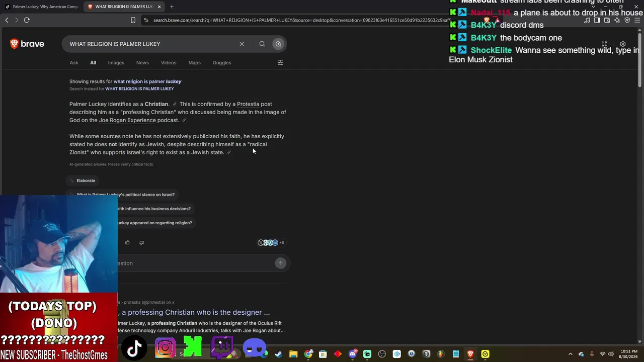Viewport: 644px width, 362px height.
Task: Click the 'appeared on regarding religion' suggestion
Action: pos(154,223)
